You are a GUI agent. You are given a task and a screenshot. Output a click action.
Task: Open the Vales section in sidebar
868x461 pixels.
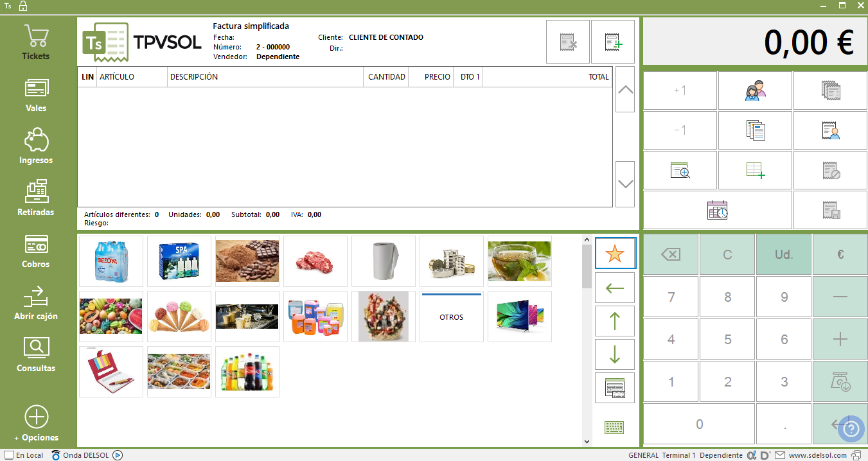(x=36, y=95)
